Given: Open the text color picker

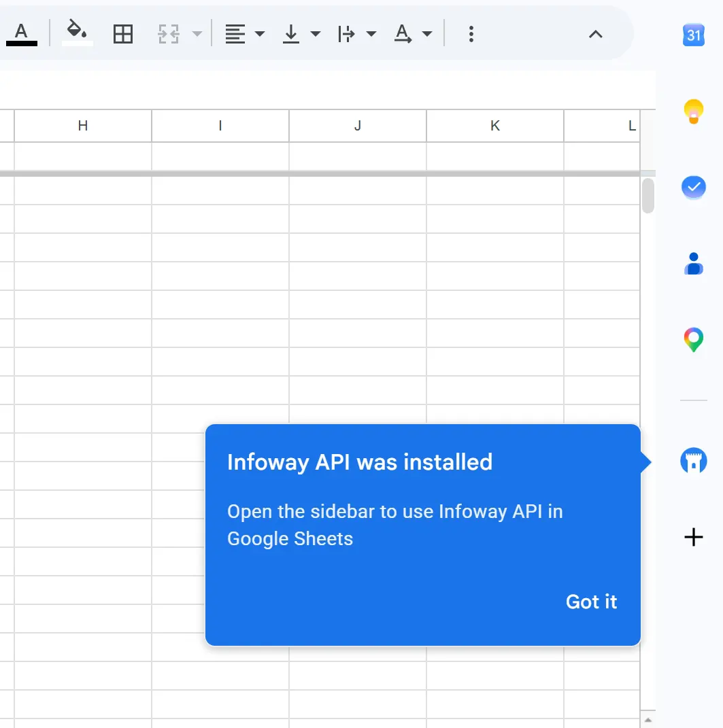Looking at the screenshot, I should point(21,34).
